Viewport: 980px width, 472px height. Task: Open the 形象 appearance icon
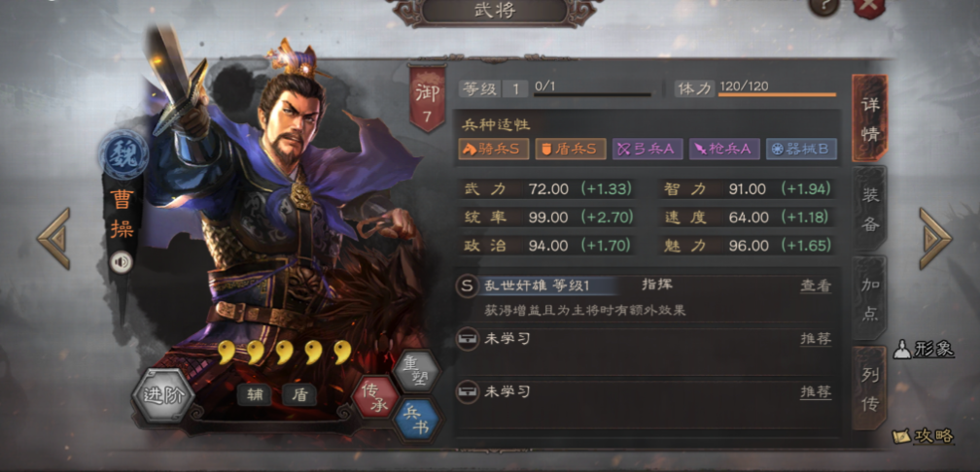click(924, 349)
